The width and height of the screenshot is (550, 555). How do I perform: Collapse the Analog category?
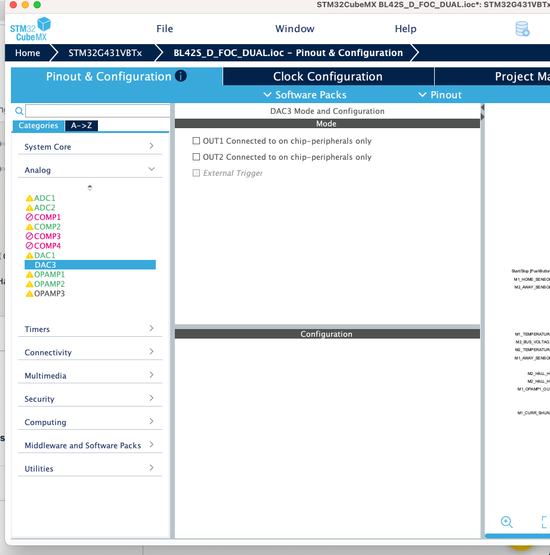[x=90, y=170]
